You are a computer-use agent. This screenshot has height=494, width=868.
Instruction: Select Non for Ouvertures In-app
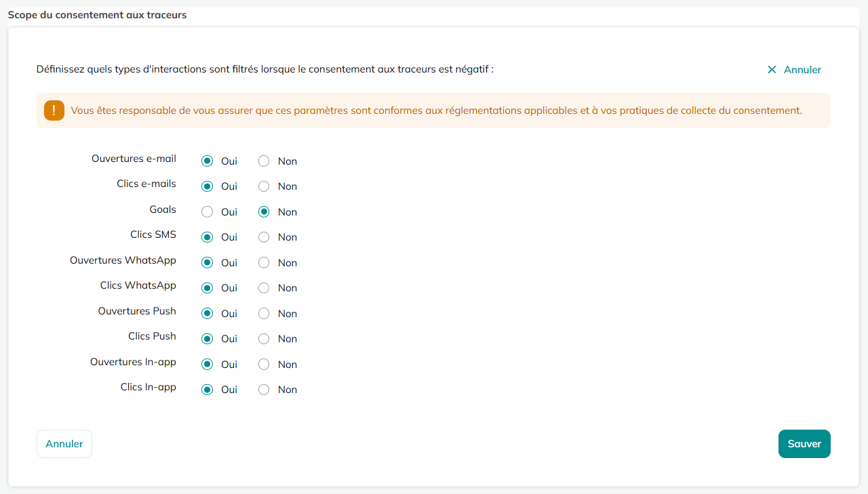coord(264,365)
